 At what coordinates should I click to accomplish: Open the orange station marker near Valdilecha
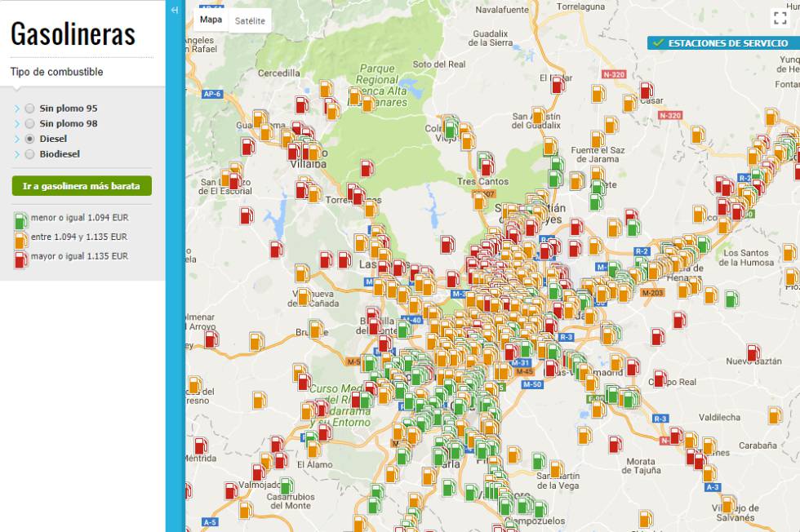tap(775, 415)
